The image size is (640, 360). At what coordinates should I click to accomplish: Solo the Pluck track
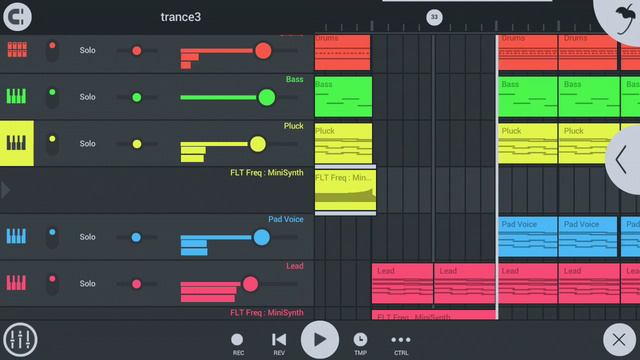point(87,144)
